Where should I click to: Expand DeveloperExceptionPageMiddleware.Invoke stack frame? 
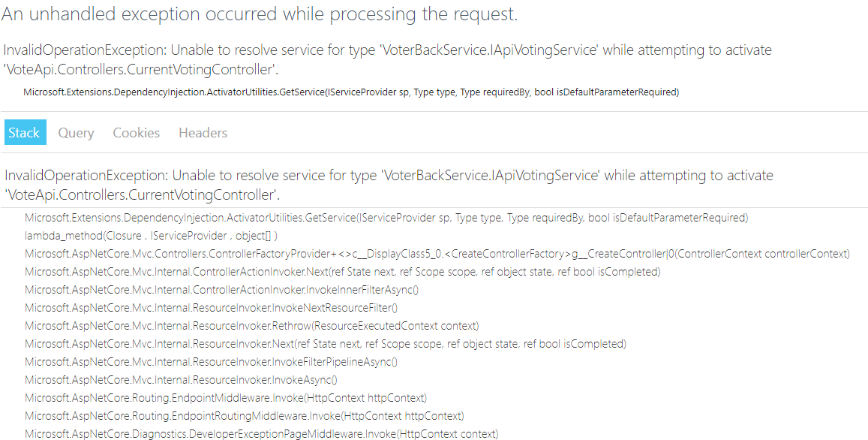(261, 434)
